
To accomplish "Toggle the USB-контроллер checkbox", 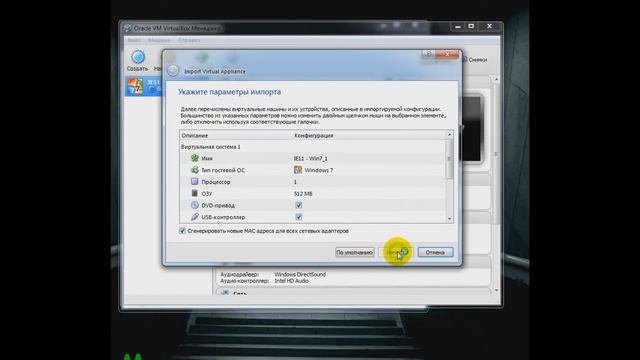I will tap(299, 217).
